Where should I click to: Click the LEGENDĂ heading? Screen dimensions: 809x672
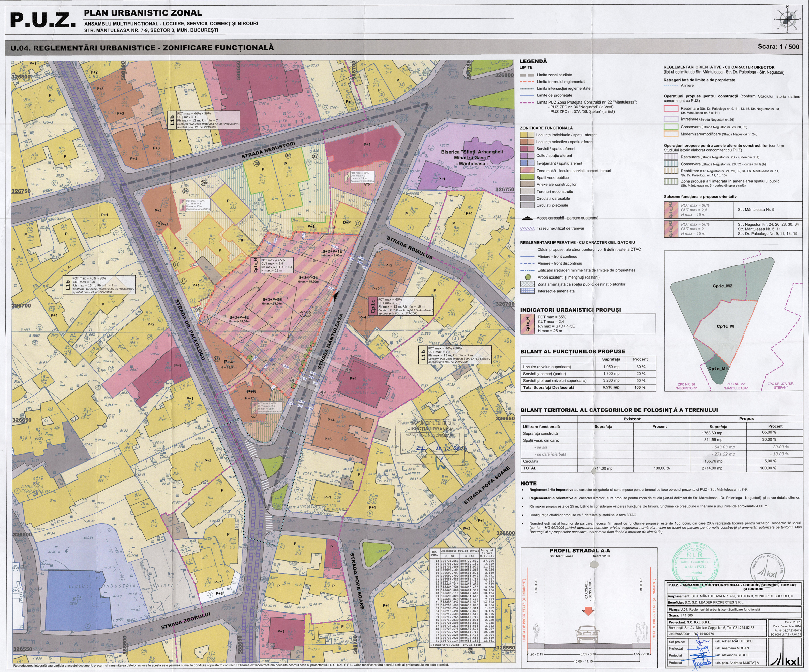coord(533,61)
